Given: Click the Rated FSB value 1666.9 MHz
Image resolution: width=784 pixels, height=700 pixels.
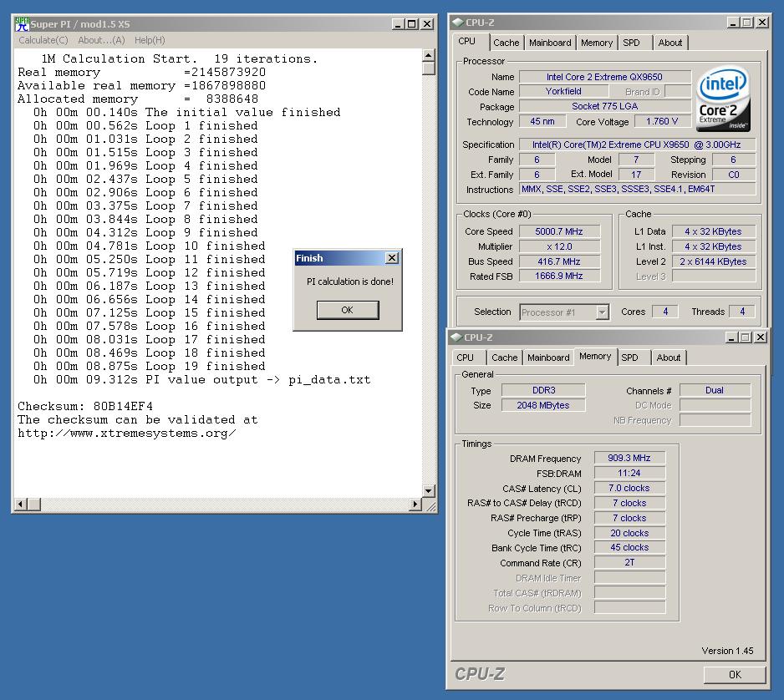Looking at the screenshot, I should 559,276.
